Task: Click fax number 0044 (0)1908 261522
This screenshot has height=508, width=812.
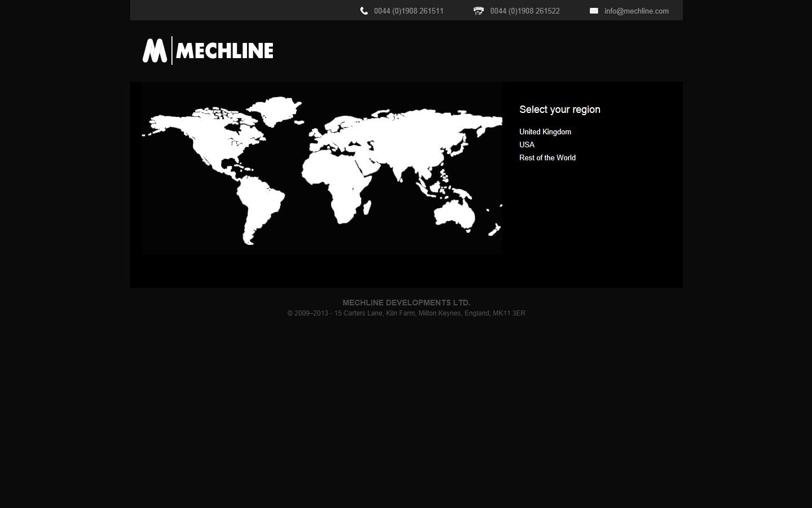Action: 524,11
